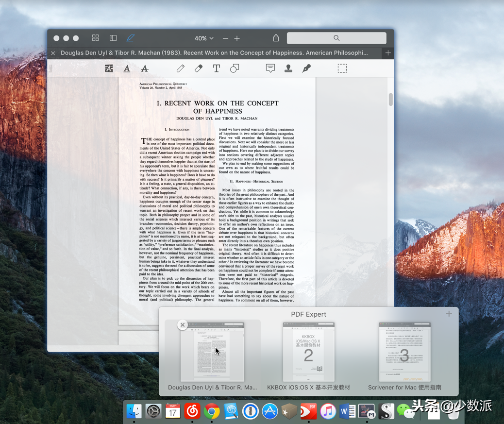
Task: Choose the eraser tool
Action: (199, 68)
